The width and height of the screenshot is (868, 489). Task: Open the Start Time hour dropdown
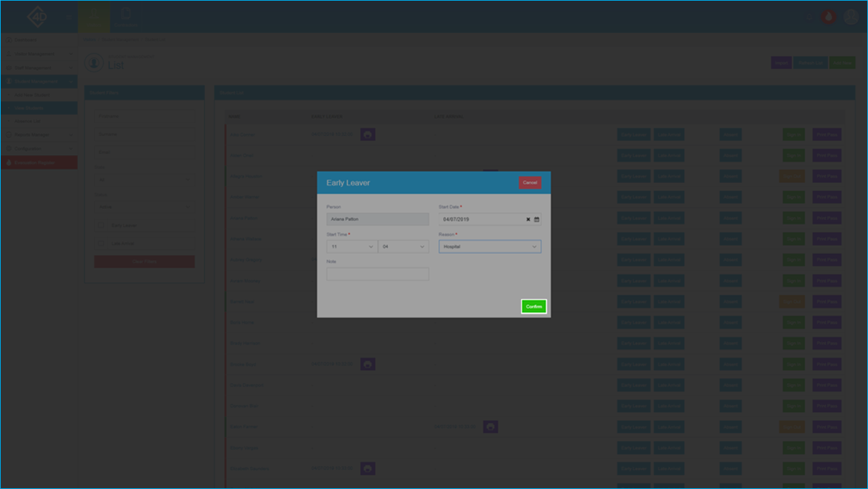pos(352,246)
